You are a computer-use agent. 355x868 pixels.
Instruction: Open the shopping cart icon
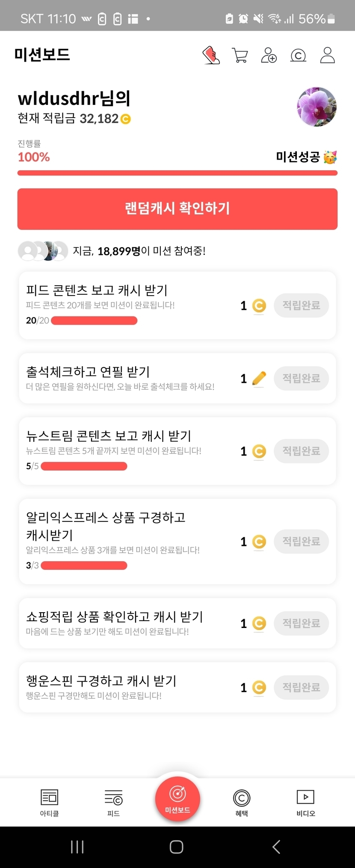coord(240,56)
